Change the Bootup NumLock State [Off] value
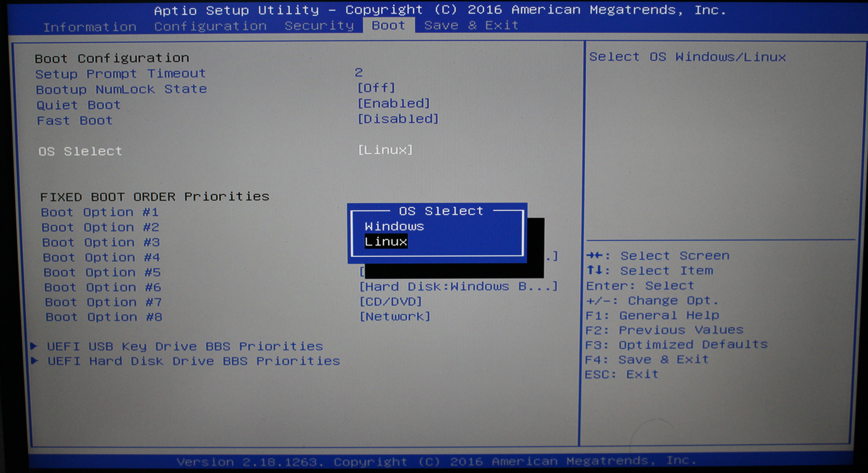This screenshot has width=868, height=473. (376, 88)
